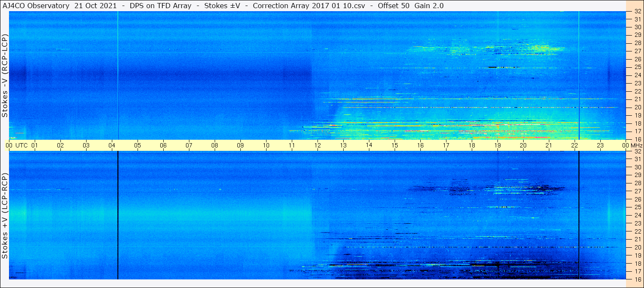Screen dimensions: 644x288
Task: Select the 05 hour tick on time axis
Action: click(138, 146)
